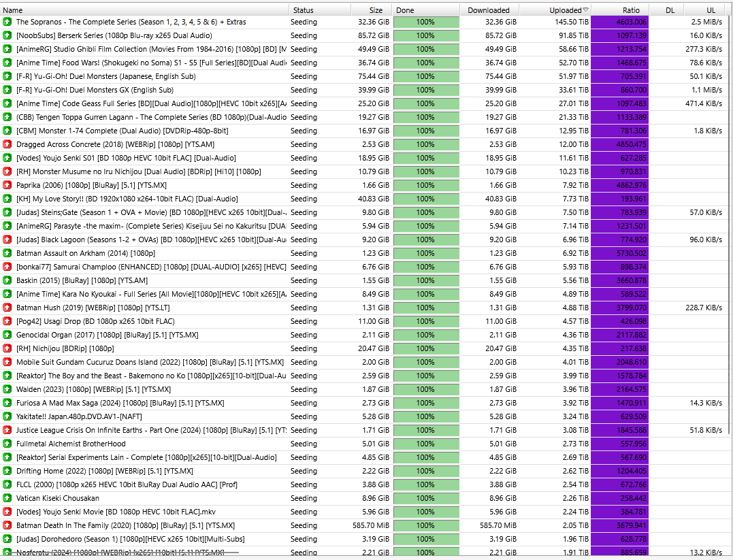Click the 145.50 TiB uploaded value
The width and height of the screenshot is (733, 560).
click(572, 22)
